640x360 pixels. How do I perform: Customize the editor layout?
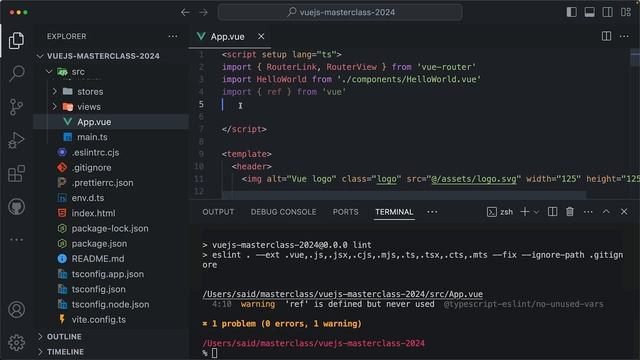(626, 12)
